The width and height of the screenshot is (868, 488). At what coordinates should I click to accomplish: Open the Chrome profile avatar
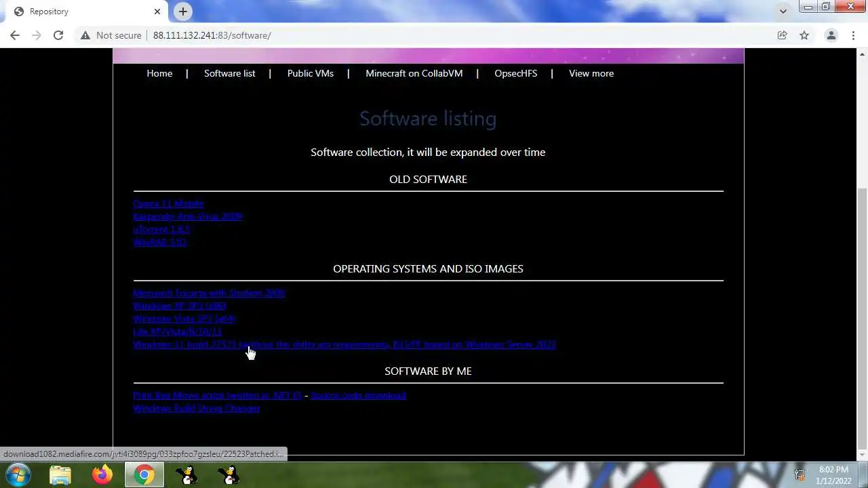click(831, 35)
